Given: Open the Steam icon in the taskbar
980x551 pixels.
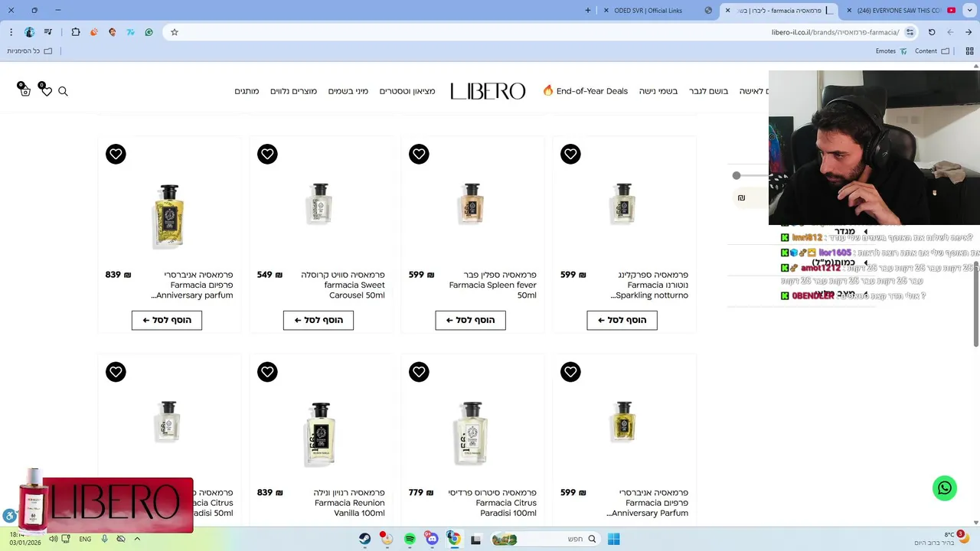Looking at the screenshot, I should 365,539.
